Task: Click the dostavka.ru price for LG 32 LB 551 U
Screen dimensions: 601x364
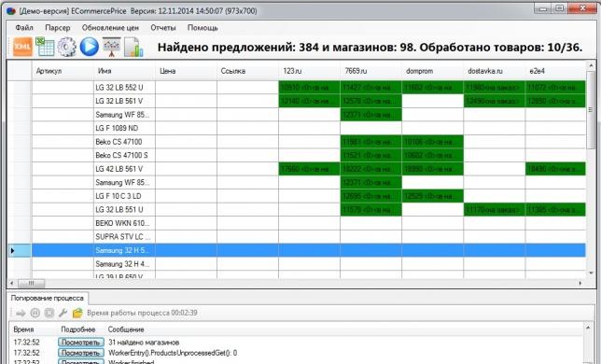Action: click(495, 210)
